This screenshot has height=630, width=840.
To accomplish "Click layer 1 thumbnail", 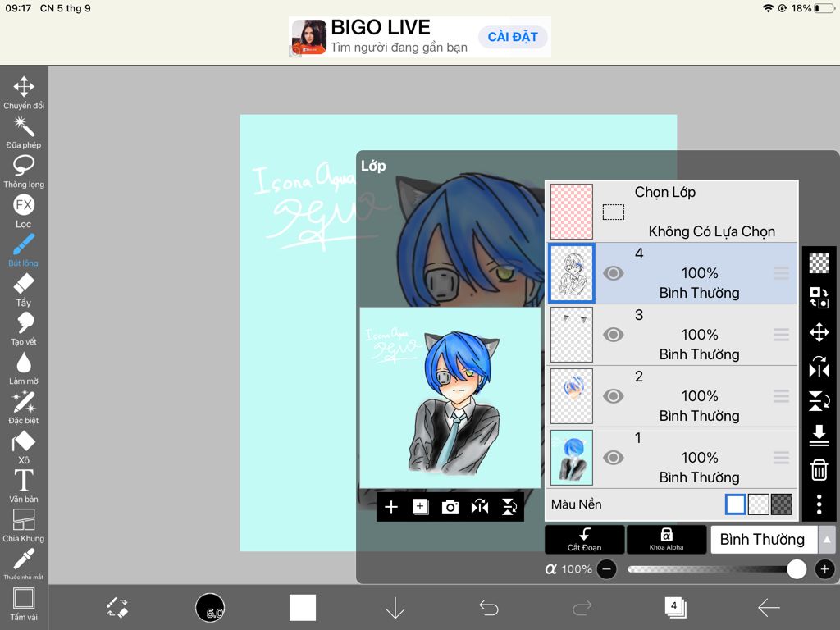I will click(x=572, y=458).
